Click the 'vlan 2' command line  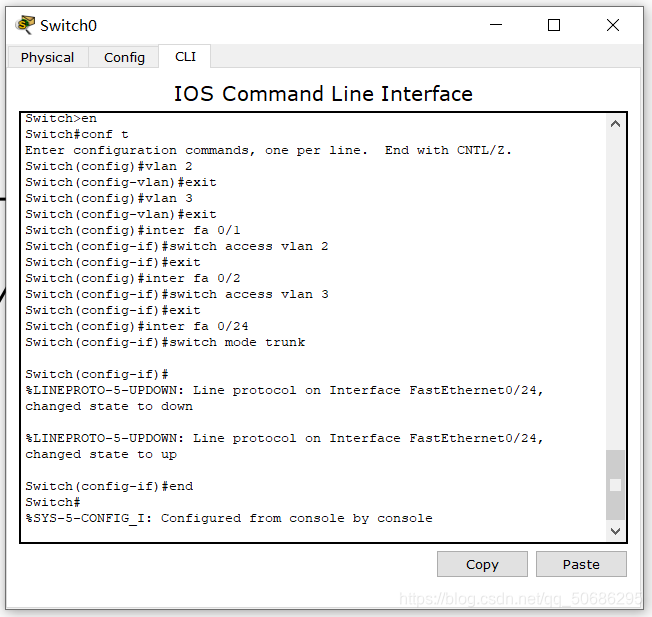109,166
